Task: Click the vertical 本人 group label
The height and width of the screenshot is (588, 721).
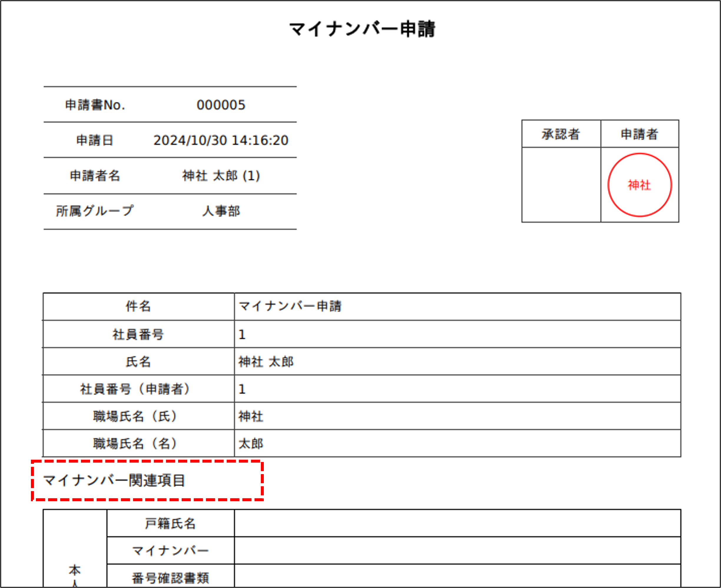Action: point(75,575)
